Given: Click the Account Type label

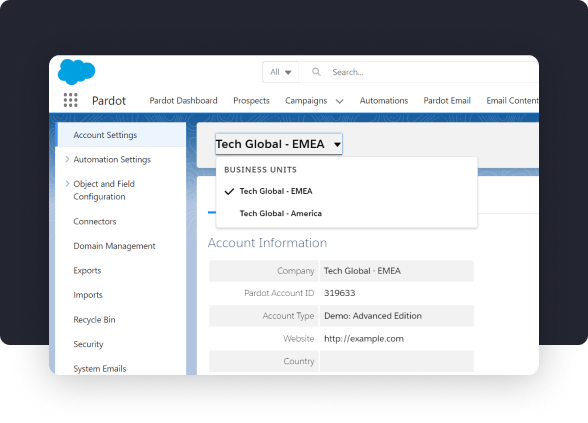Looking at the screenshot, I should (288, 316).
